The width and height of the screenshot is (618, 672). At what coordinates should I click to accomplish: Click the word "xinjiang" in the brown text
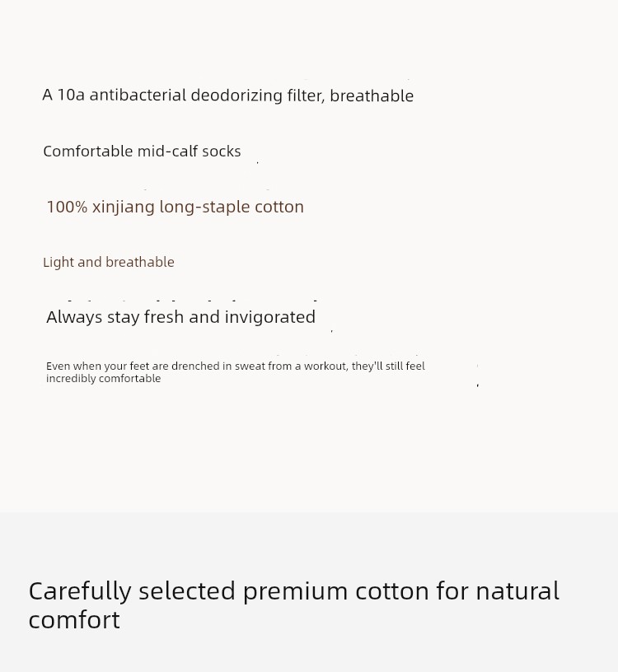[x=124, y=207]
